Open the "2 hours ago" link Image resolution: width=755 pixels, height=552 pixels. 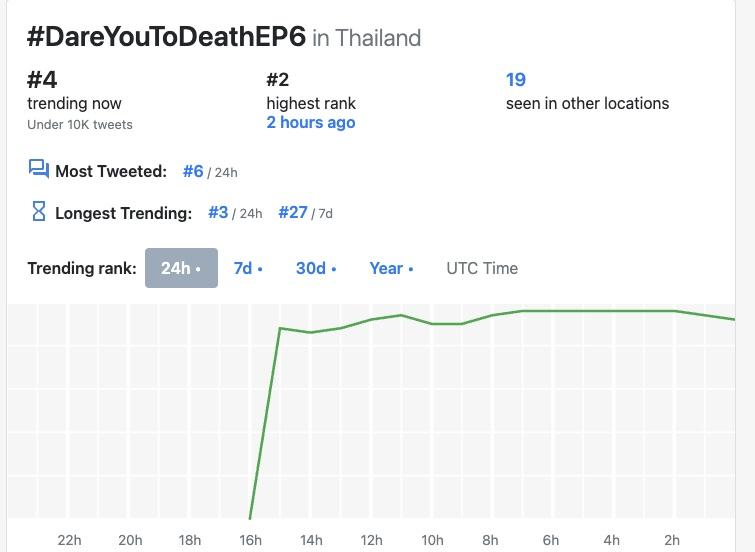[310, 122]
